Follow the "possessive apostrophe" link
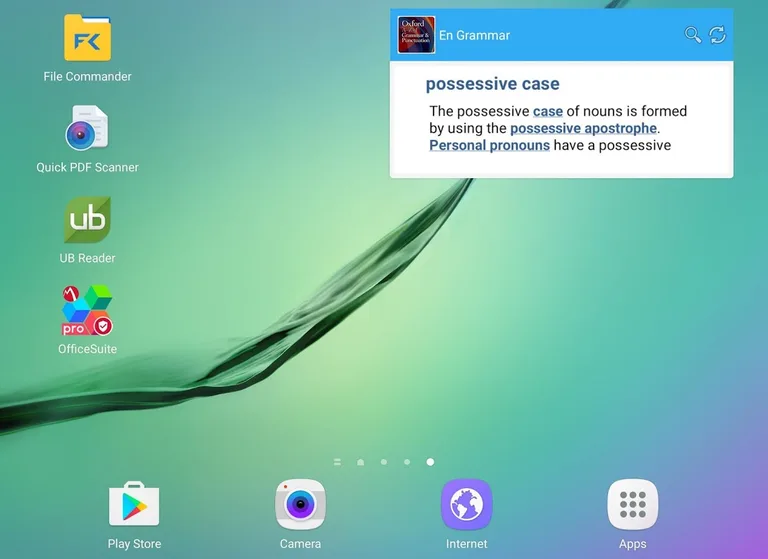This screenshot has height=559, width=768. click(x=584, y=128)
